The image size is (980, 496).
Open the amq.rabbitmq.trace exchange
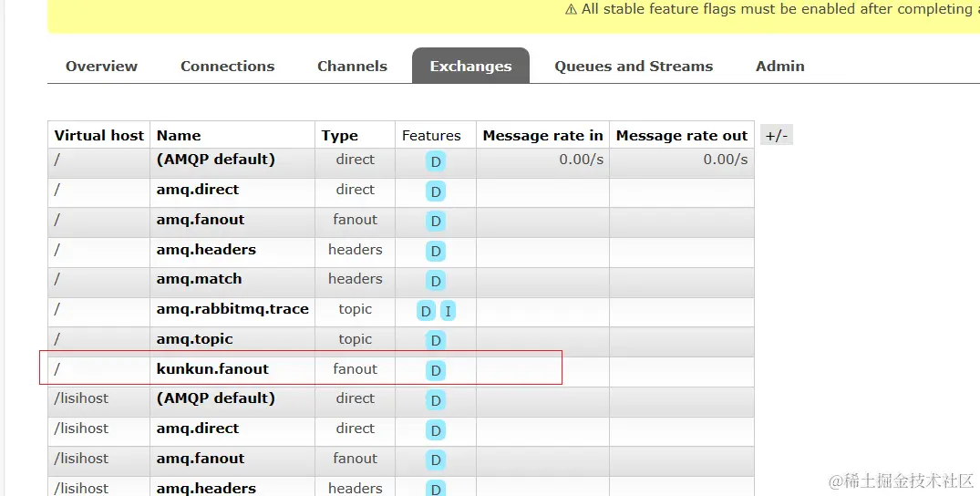click(x=232, y=309)
